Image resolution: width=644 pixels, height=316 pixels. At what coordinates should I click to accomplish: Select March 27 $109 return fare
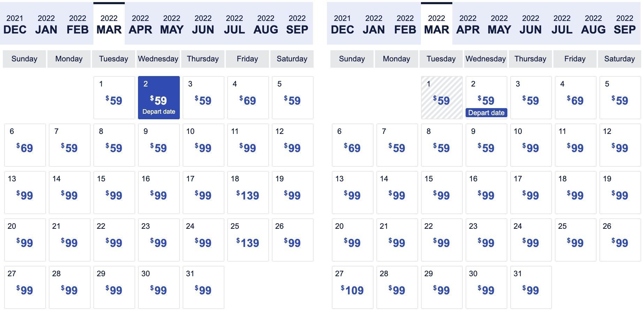pos(352,287)
